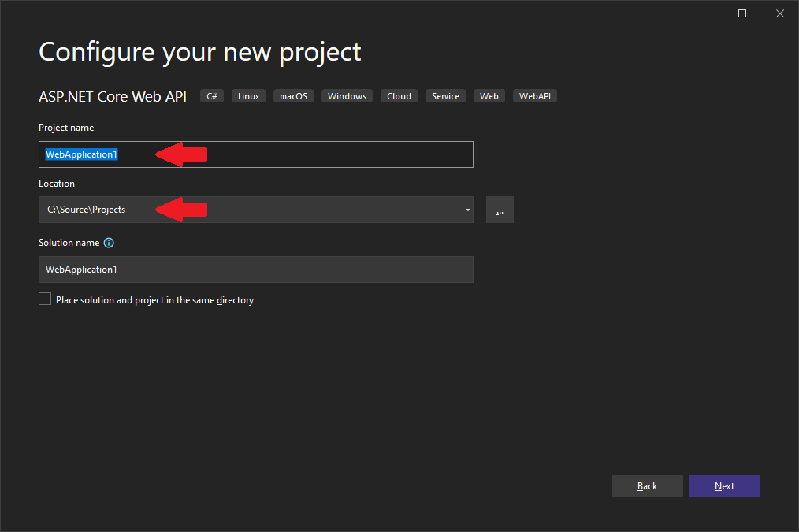
Task: Enable placing solution and project in same directory
Action: (45, 299)
